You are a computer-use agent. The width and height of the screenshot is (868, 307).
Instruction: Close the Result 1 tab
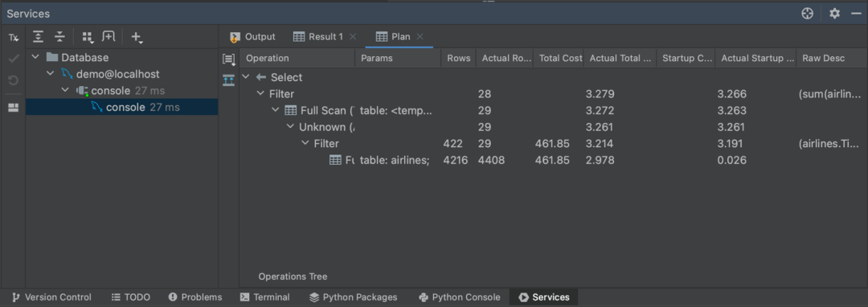pyautogui.click(x=353, y=37)
